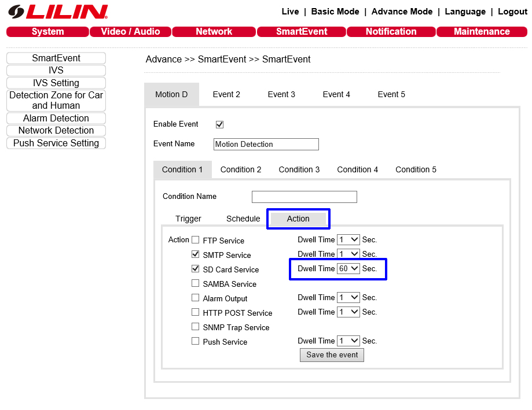Click the Condition Name input field
The height and width of the screenshot is (410, 532).
tap(304, 197)
